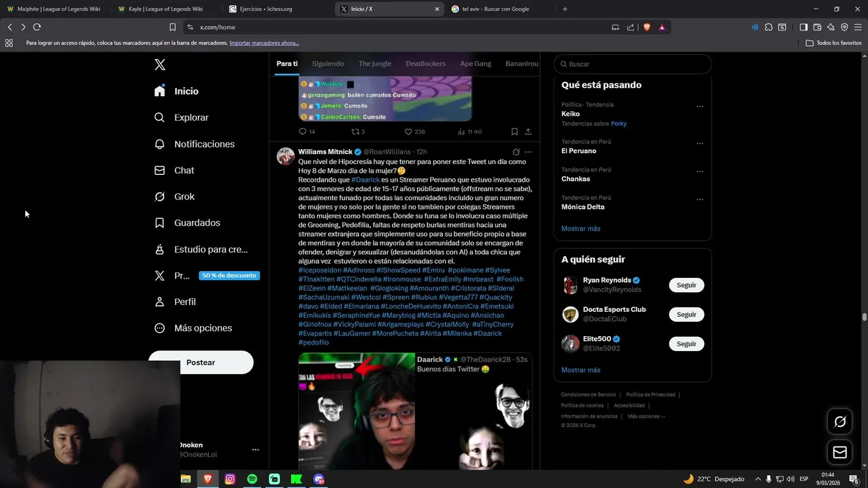
Task: Click the Grok icon on Williams Mitnick's tweet
Action: click(516, 152)
